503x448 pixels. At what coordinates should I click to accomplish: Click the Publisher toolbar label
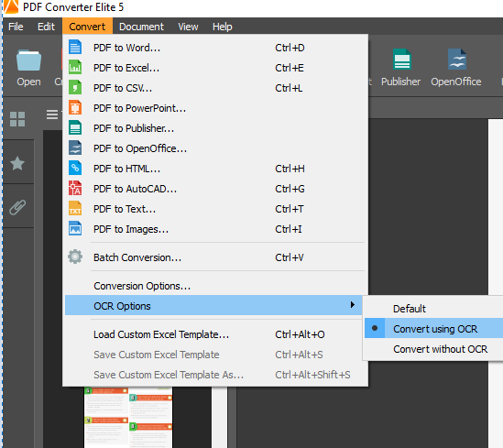pyautogui.click(x=400, y=82)
